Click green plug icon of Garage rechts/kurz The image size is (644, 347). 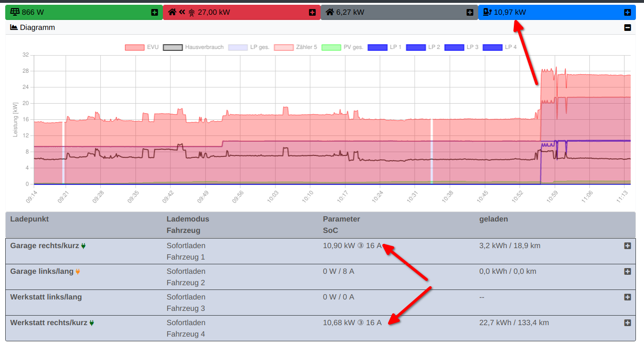coord(84,246)
